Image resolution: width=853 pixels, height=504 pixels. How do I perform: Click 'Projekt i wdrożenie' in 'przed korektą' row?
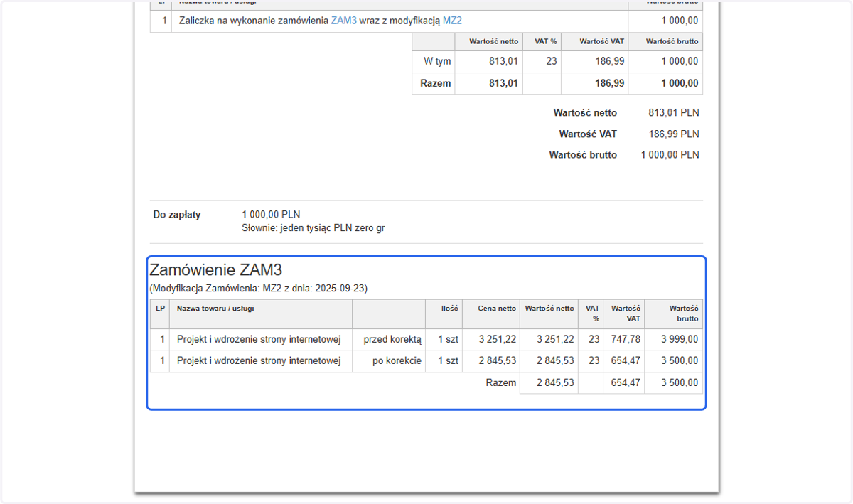click(260, 339)
